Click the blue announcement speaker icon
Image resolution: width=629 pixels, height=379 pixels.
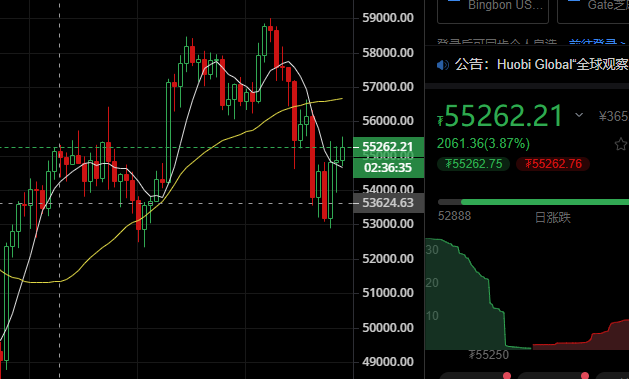tap(443, 65)
